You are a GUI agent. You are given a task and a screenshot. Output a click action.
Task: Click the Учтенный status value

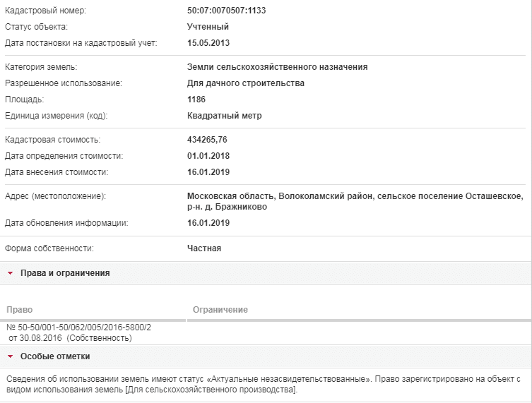[208, 27]
